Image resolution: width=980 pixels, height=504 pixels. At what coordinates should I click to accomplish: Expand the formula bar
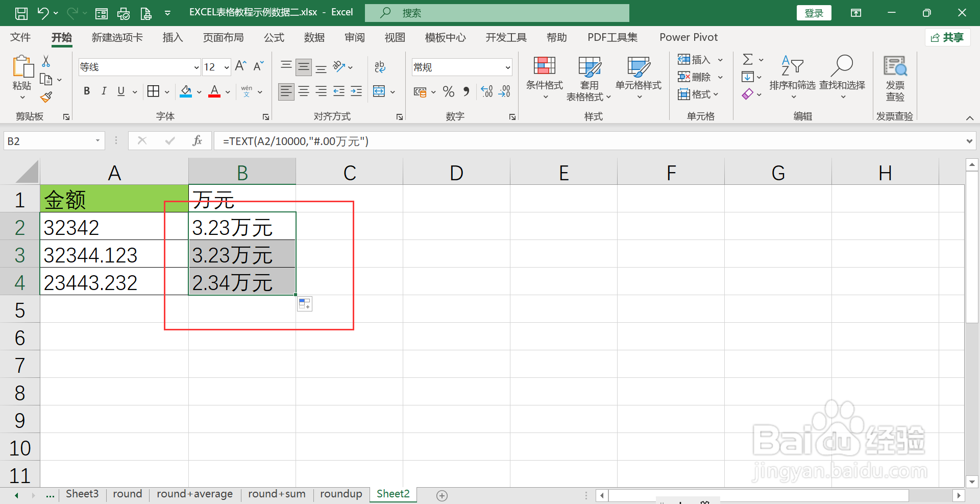(969, 141)
